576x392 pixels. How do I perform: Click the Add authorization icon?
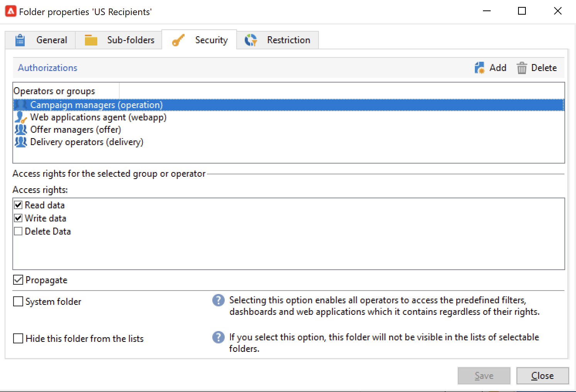coord(479,68)
